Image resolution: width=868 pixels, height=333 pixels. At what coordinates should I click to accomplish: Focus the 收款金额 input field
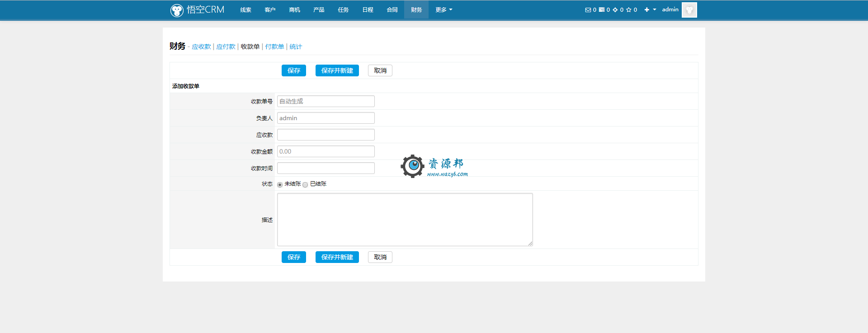(326, 151)
